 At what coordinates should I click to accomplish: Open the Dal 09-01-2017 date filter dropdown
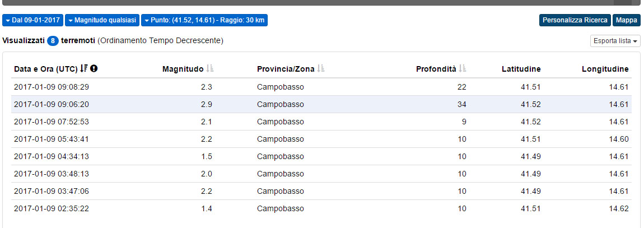tap(32, 20)
